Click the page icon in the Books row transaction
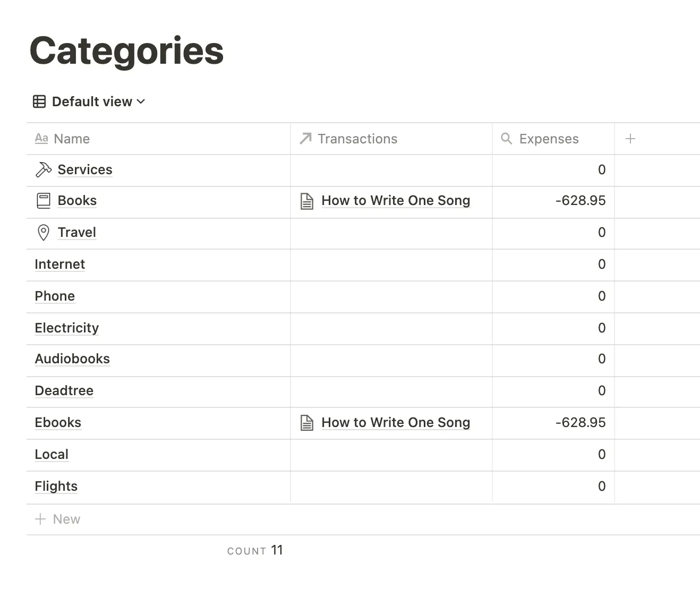The width and height of the screenshot is (700, 614). [307, 201]
